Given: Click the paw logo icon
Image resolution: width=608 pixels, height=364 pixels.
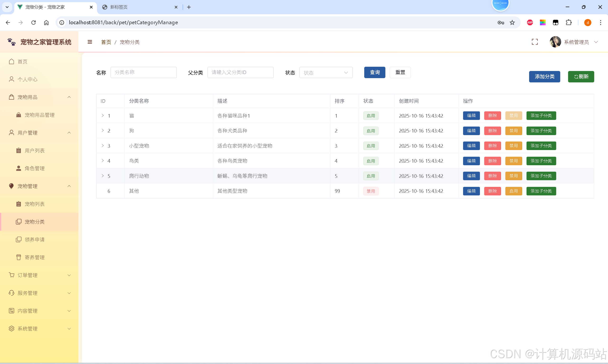Looking at the screenshot, I should pos(12,42).
